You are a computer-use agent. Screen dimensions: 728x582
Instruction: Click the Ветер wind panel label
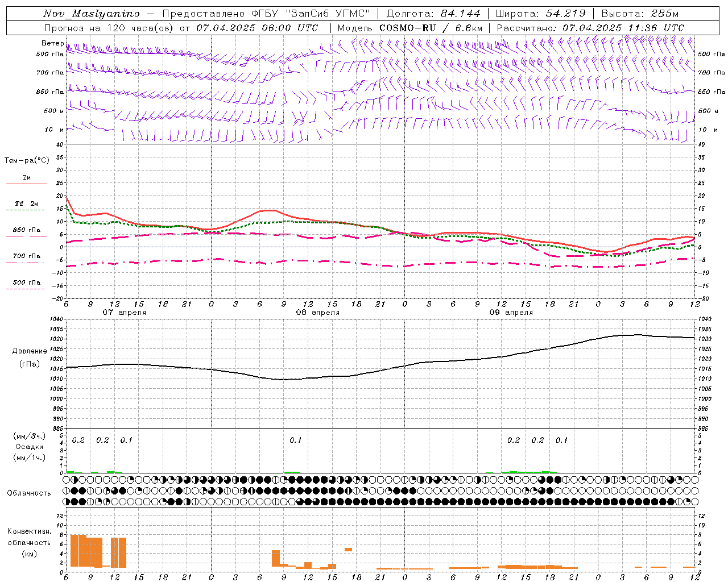pyautogui.click(x=52, y=43)
